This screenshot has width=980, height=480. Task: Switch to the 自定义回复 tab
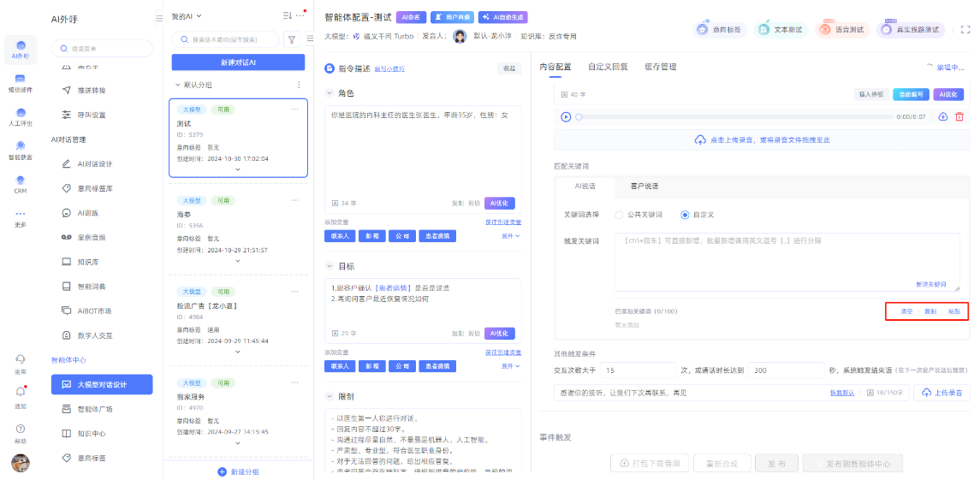point(608,67)
